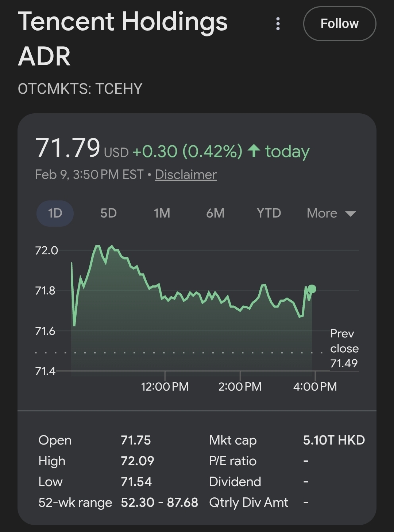394x532 pixels.
Task: Click the OTCMKTS: TCEHY ticker label
Action: [x=80, y=89]
